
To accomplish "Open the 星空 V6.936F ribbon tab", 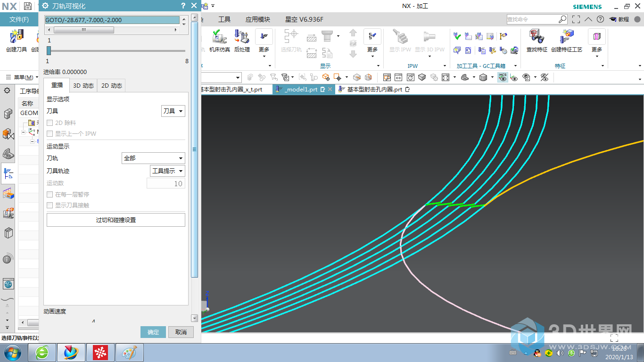I will pyautogui.click(x=304, y=19).
